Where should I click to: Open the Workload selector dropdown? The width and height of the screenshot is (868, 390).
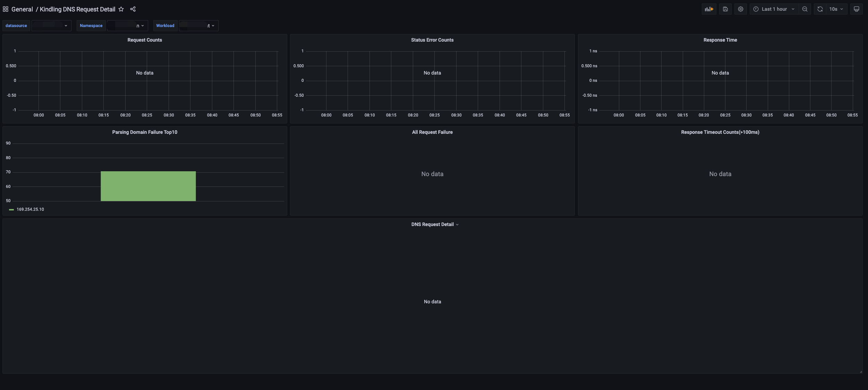tap(198, 26)
